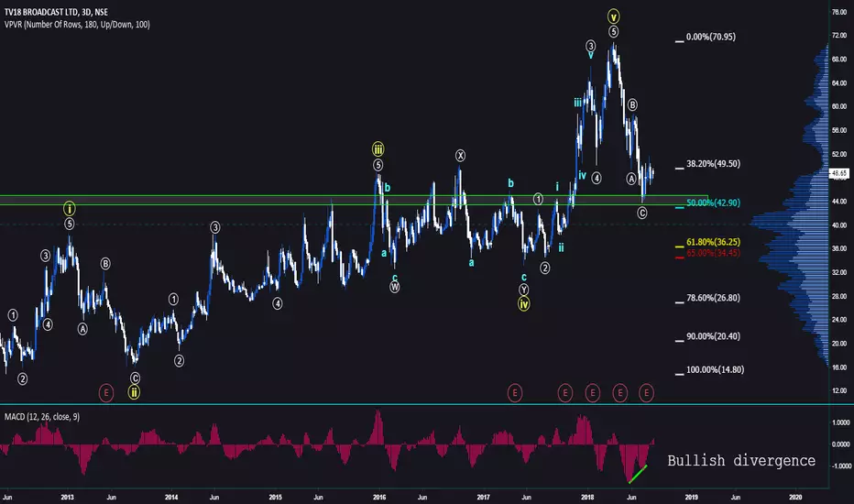Click the 50.00%(42.90) Fibonacci level label
The height and width of the screenshot is (504, 854).
point(713,203)
